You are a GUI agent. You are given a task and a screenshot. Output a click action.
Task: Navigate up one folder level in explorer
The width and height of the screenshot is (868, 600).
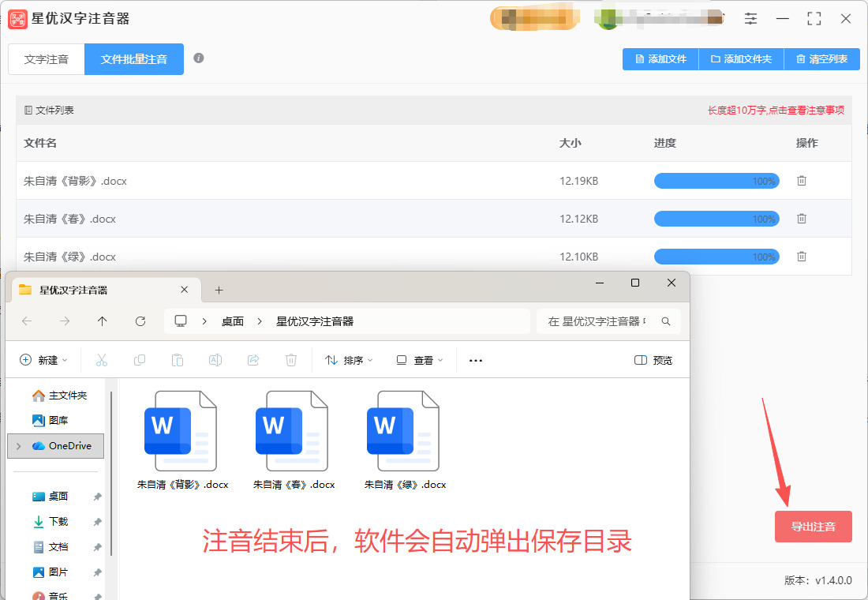click(103, 321)
